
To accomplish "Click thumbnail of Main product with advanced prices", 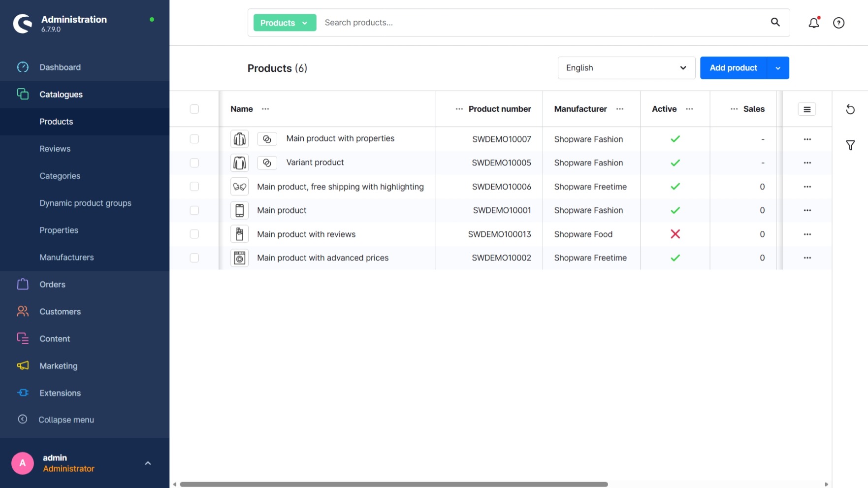I will [239, 258].
